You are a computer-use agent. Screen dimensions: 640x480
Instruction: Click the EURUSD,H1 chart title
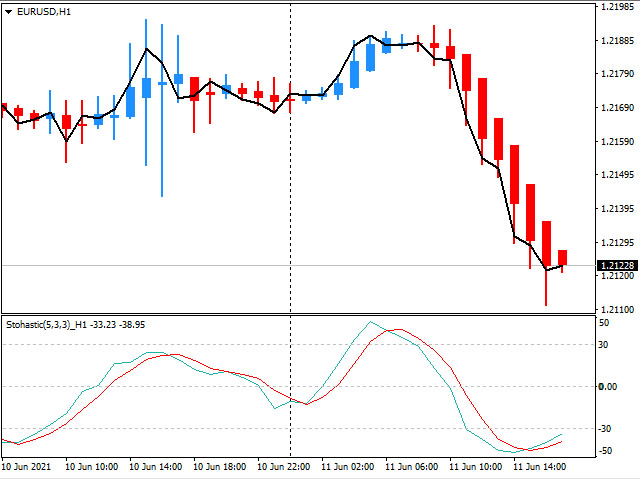tap(44, 12)
